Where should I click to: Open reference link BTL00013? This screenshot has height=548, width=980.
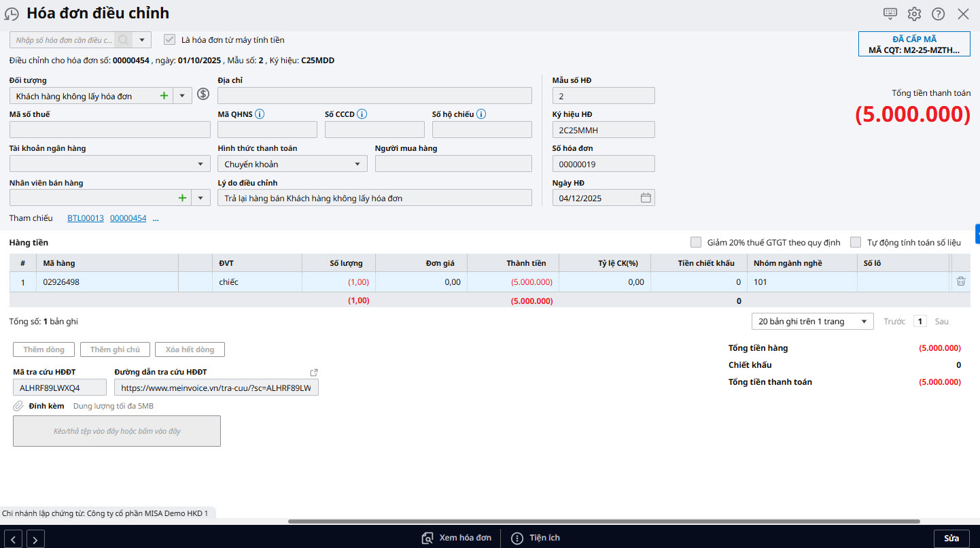tap(86, 218)
